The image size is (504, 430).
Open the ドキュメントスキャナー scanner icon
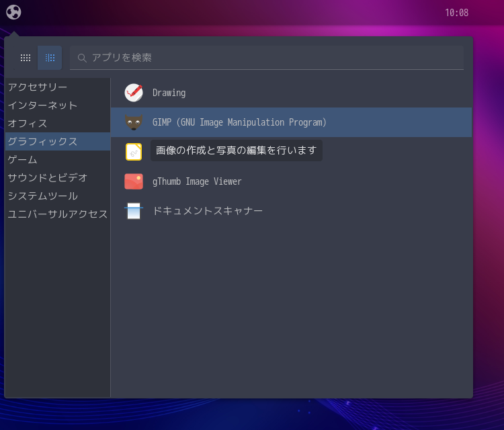(134, 211)
